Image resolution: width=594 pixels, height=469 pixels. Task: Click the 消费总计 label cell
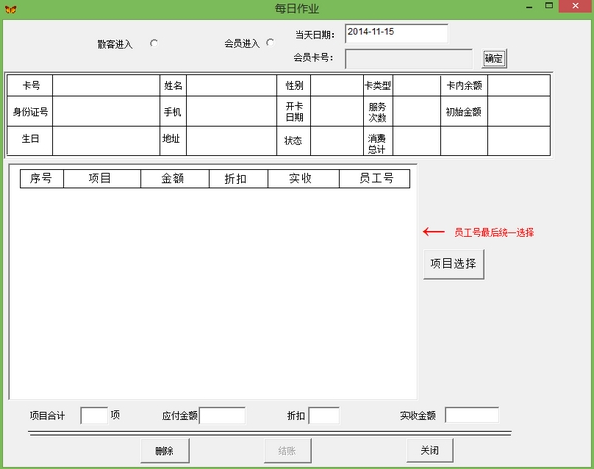pyautogui.click(x=378, y=141)
